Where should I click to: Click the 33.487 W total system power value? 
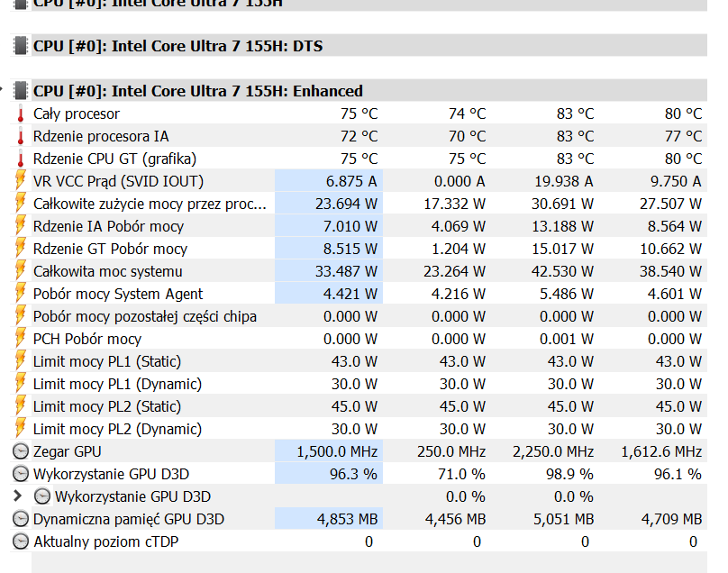coord(347,271)
